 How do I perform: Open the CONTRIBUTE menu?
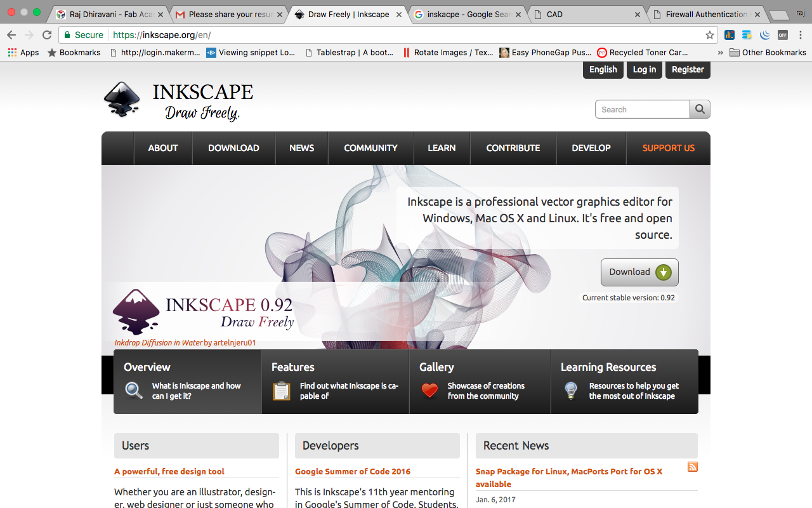[513, 148]
